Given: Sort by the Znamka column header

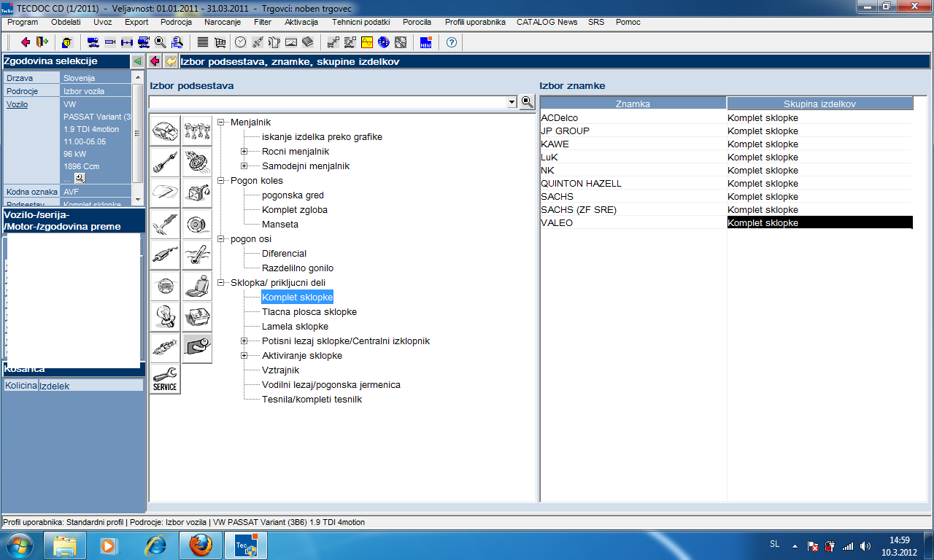Looking at the screenshot, I should pyautogui.click(x=633, y=104).
